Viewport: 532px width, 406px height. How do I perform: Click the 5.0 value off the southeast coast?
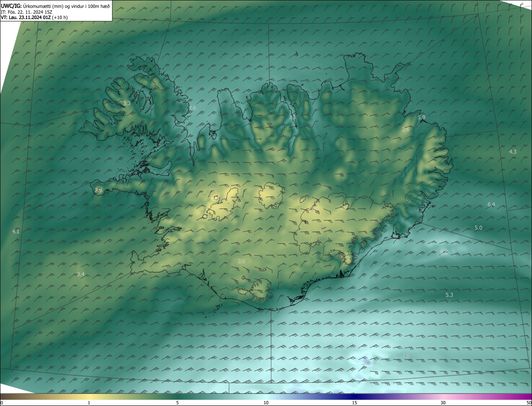[478, 227]
